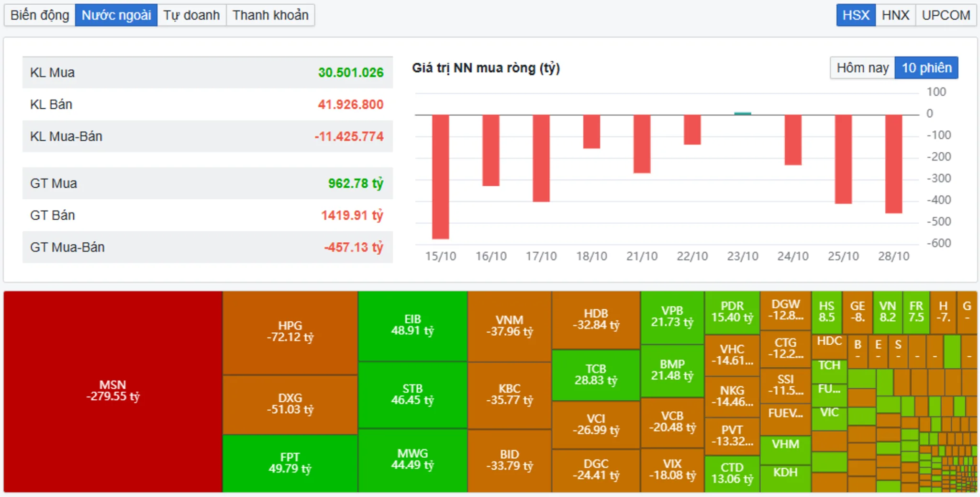Click the FUEV tile in heatmap

[x=786, y=419]
